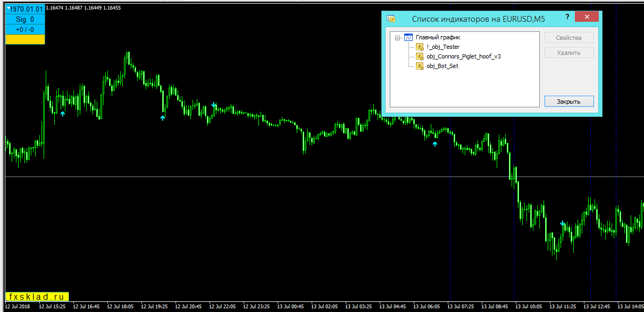Click the greyed-out Удалить button
The image size is (644, 312).
tap(569, 53)
